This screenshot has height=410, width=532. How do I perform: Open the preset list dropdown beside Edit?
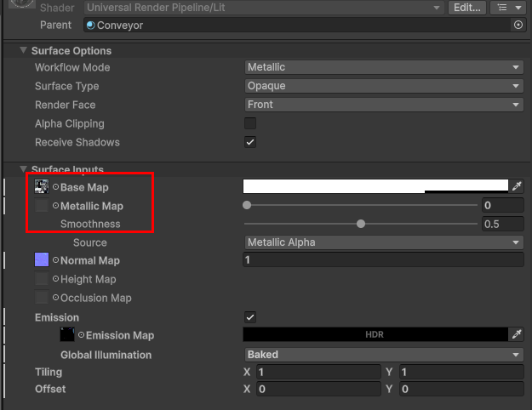[509, 8]
